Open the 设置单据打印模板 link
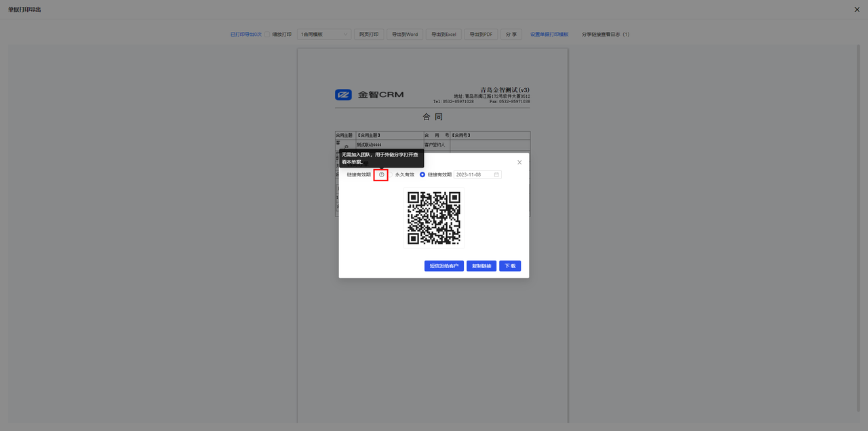This screenshot has width=868, height=431. click(549, 34)
